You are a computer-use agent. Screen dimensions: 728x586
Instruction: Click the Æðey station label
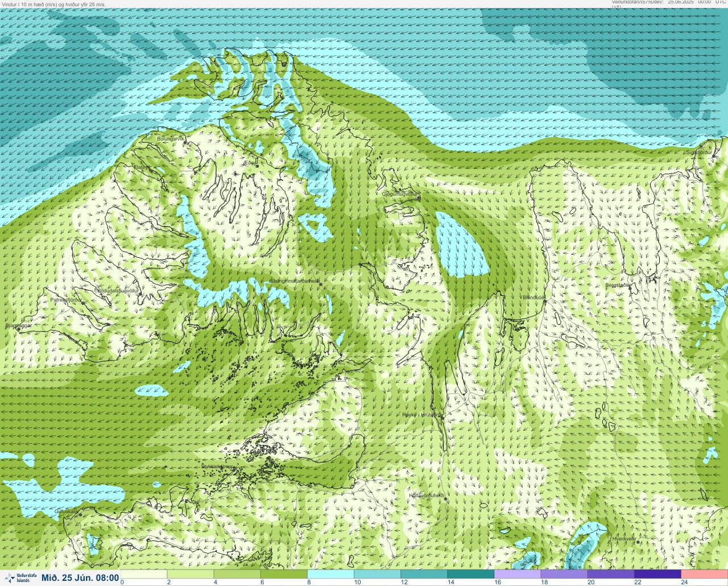coord(251,163)
